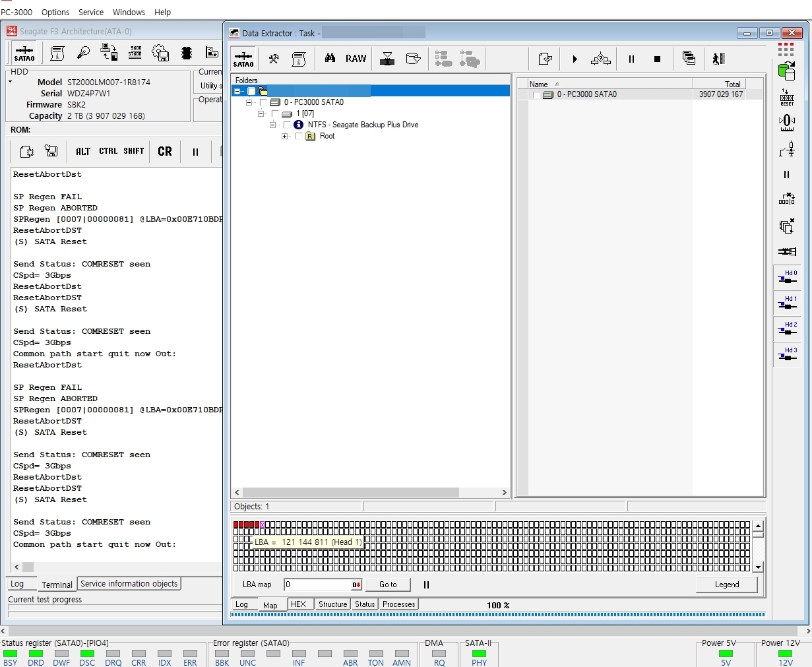
Task: Select the Hd 3 head icon
Action: 787,354
